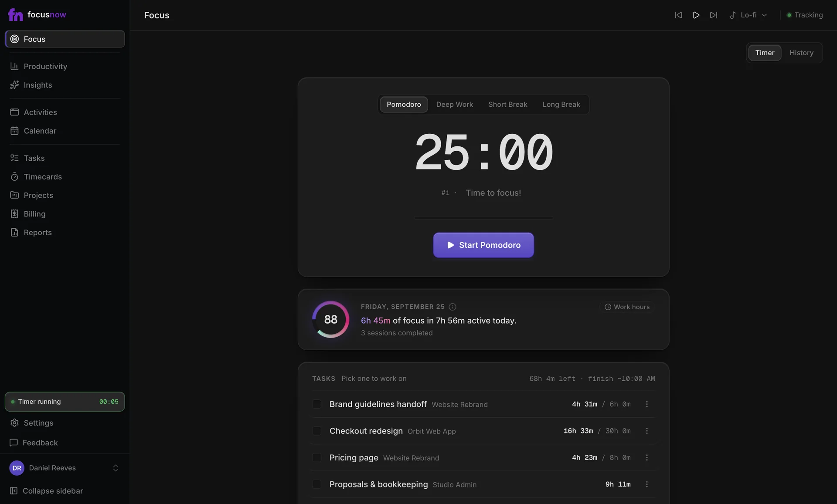Open options menu for Checkout redesign
Viewport: 837px width, 504px height.
coord(647,431)
